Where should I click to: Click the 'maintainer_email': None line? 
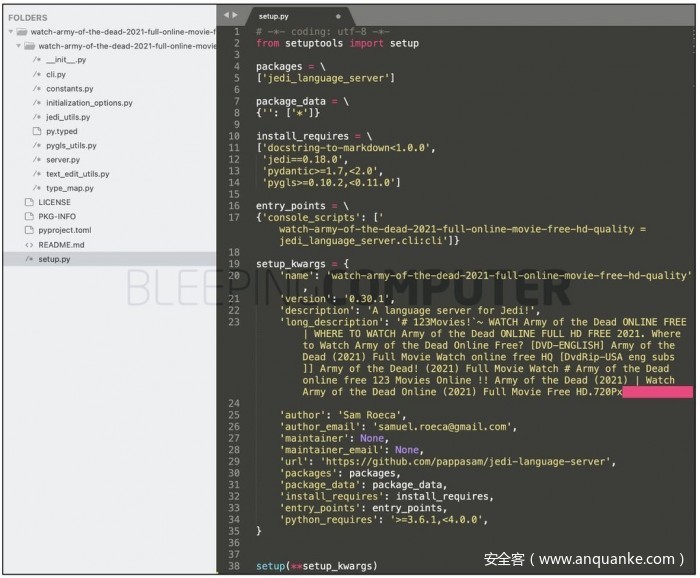point(351,450)
